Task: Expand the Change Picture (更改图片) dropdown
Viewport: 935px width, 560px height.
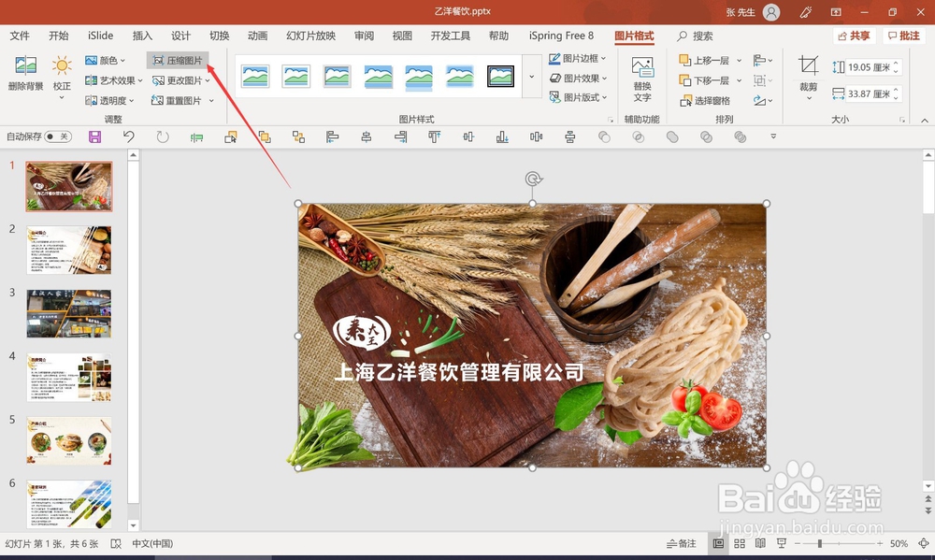Action: 207,80
